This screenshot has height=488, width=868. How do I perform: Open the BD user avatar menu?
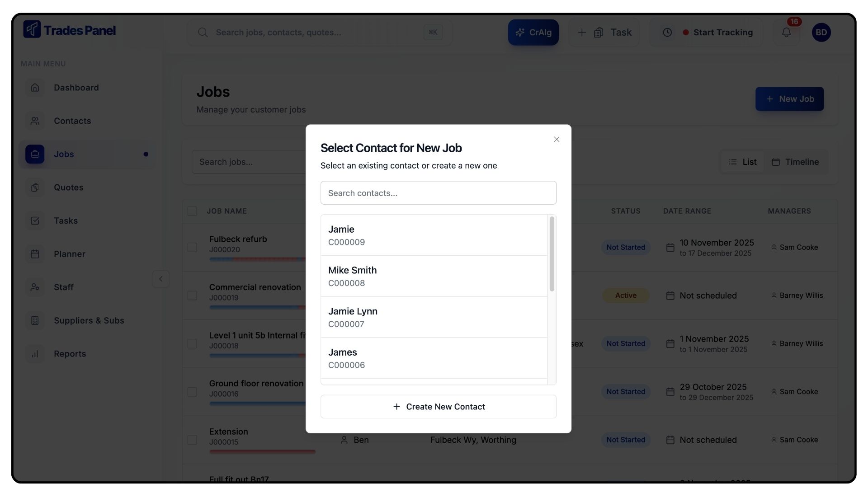pos(821,33)
